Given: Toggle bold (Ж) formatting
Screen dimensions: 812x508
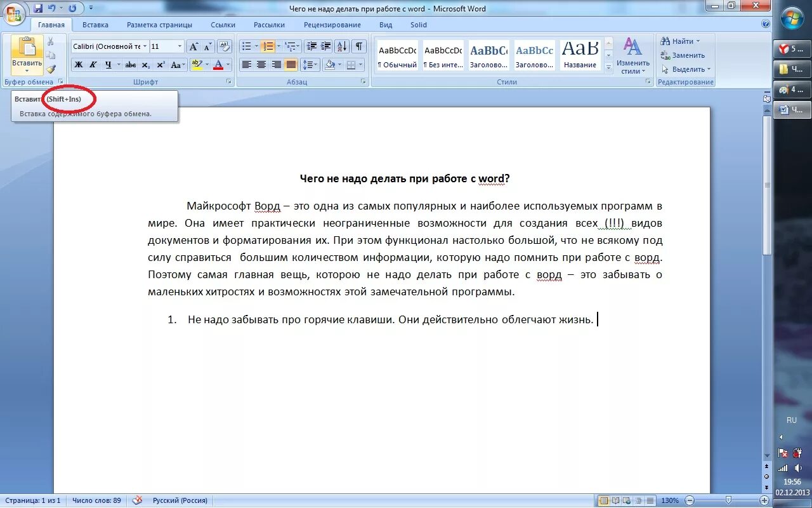Looking at the screenshot, I should click(x=79, y=65).
